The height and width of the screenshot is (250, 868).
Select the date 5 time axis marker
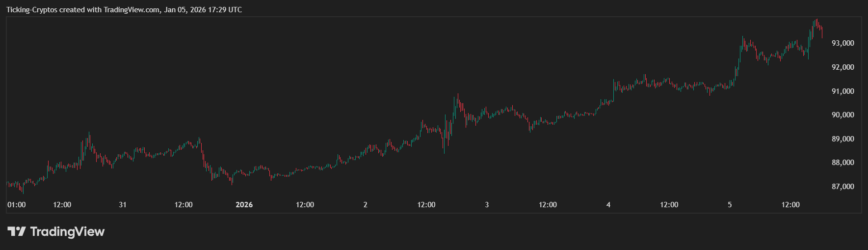point(730,205)
